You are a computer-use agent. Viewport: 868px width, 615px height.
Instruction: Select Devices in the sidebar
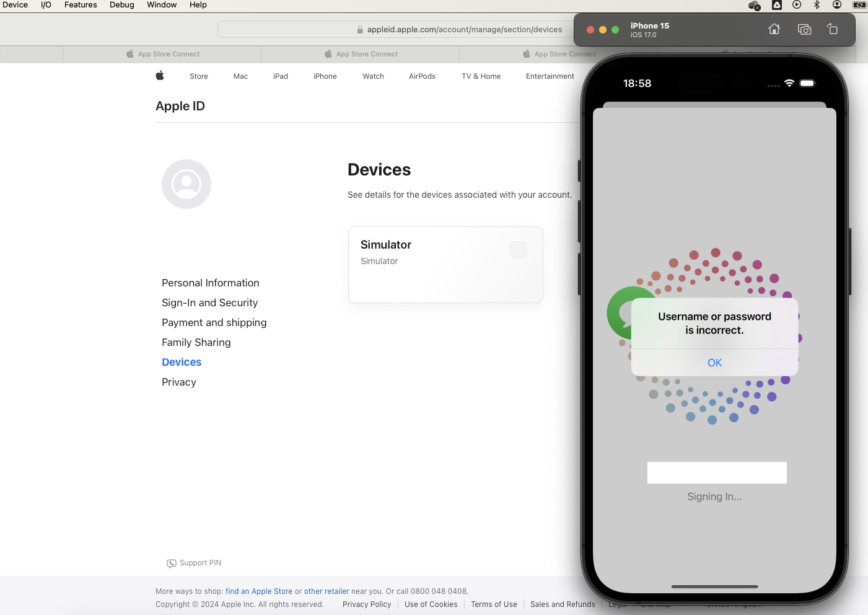182,362
